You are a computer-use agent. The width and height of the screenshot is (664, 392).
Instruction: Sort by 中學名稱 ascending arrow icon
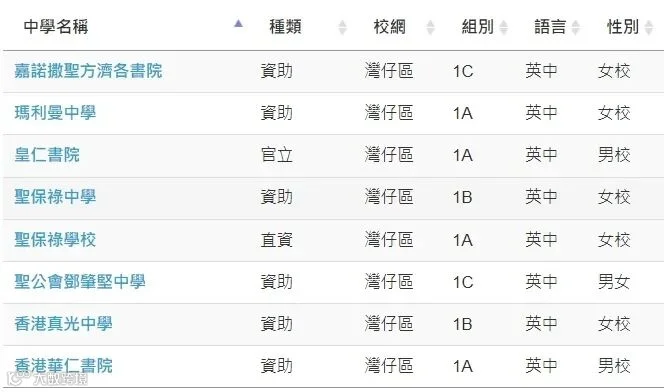[x=238, y=23]
